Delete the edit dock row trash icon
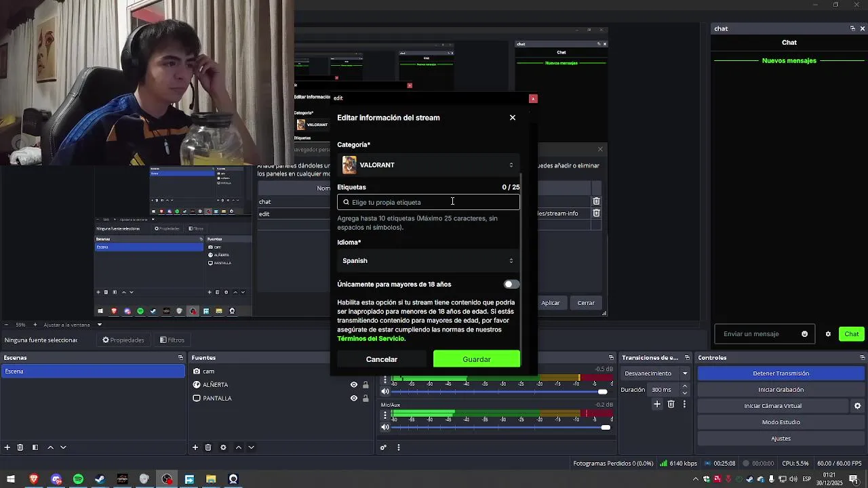 click(596, 213)
